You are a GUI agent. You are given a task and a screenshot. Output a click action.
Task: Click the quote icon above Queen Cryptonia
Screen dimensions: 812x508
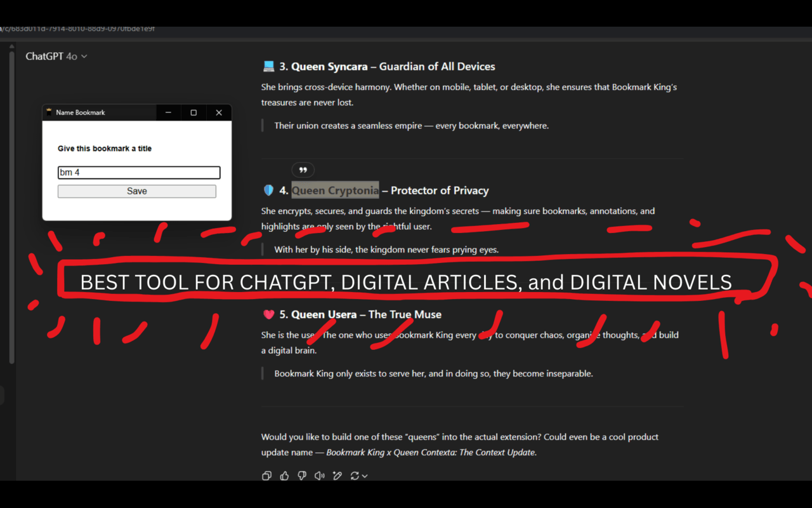303,170
